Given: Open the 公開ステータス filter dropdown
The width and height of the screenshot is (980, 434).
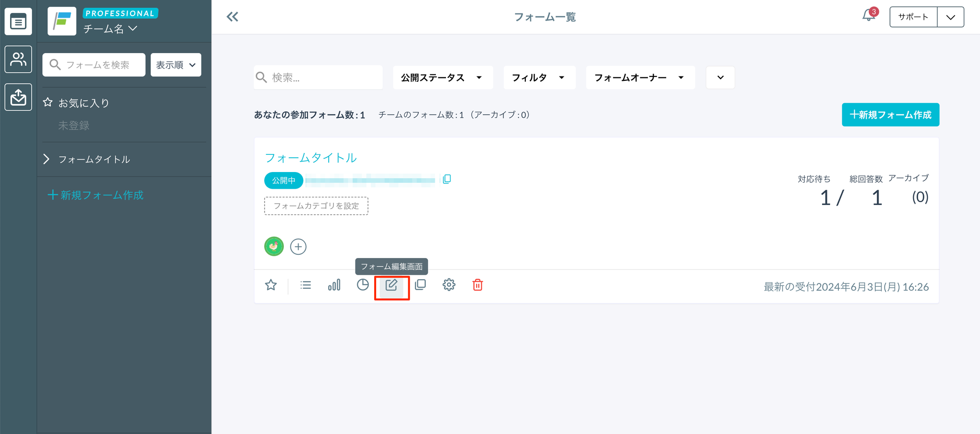Looking at the screenshot, I should (443, 77).
